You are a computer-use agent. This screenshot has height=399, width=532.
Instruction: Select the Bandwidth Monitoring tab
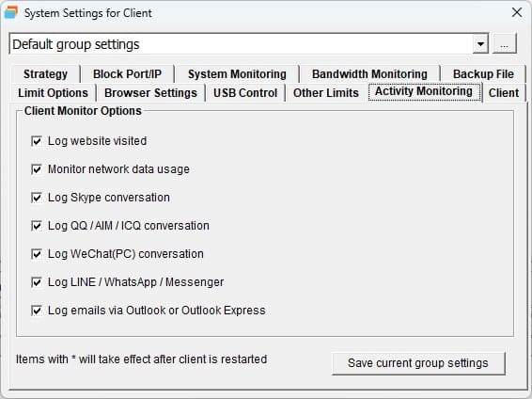369,74
